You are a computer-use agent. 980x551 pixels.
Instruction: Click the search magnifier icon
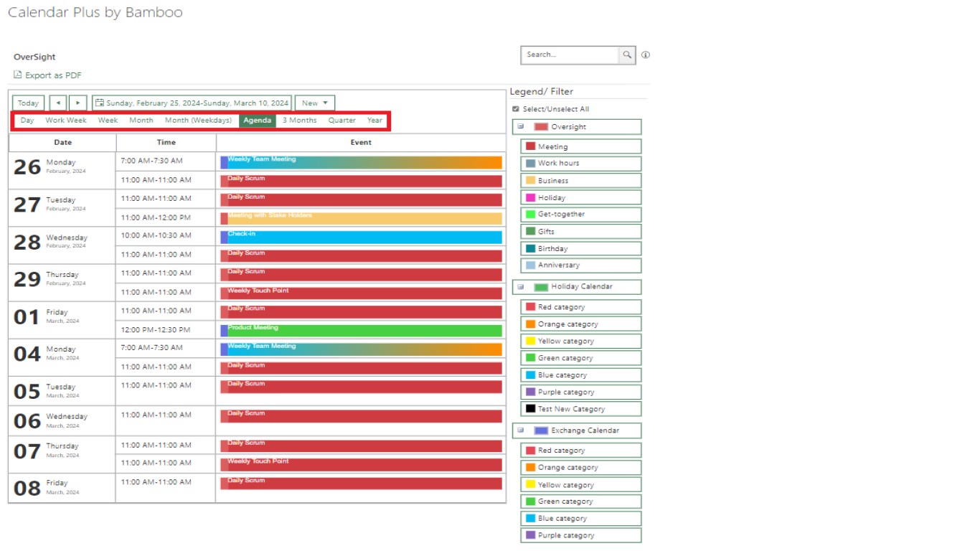627,55
